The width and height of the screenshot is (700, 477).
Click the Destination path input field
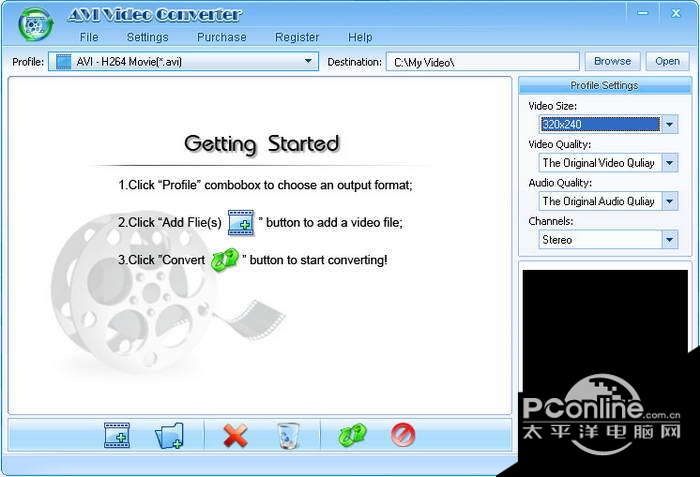point(483,62)
